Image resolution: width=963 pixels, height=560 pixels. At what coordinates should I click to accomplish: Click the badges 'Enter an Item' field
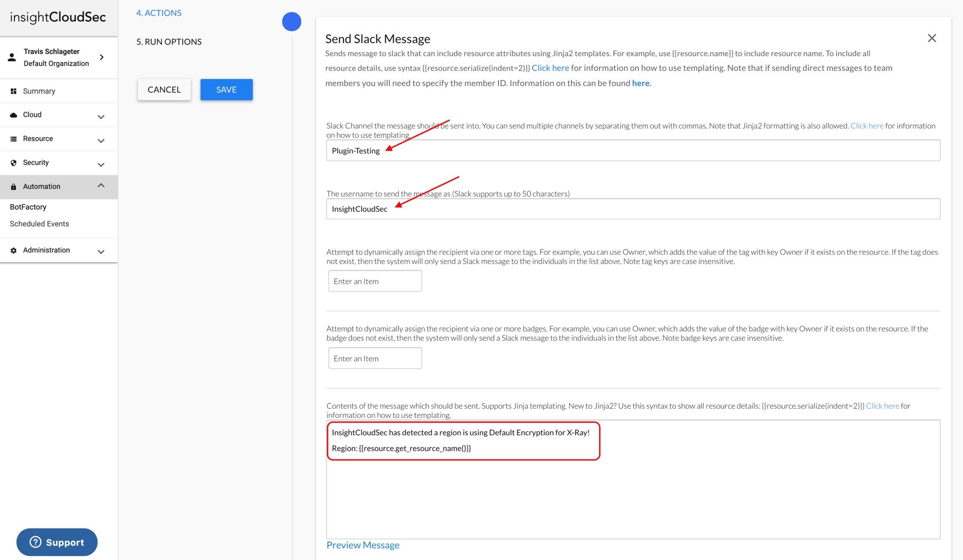(x=375, y=358)
